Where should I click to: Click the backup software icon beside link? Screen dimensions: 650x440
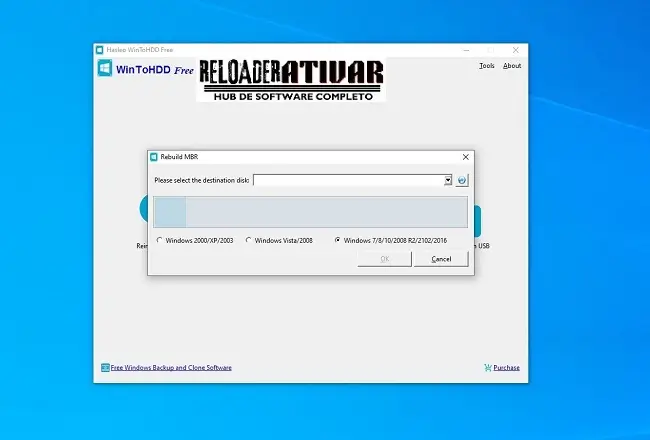pyautogui.click(x=105, y=367)
